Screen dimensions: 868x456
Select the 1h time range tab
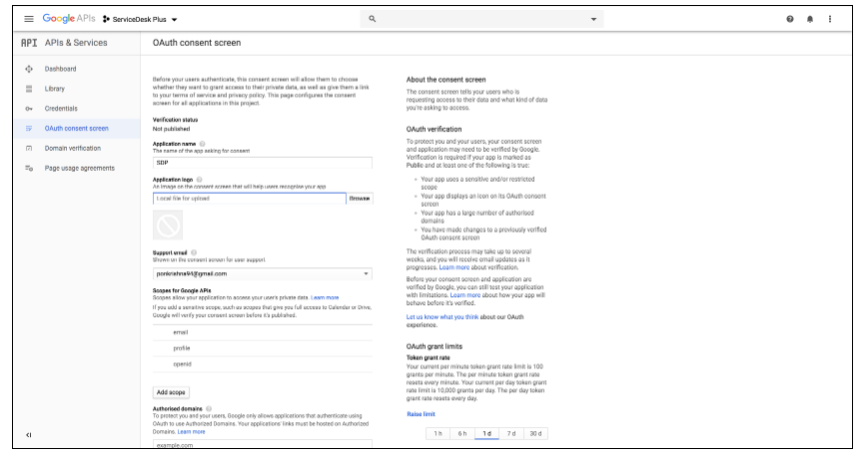[x=436, y=433]
